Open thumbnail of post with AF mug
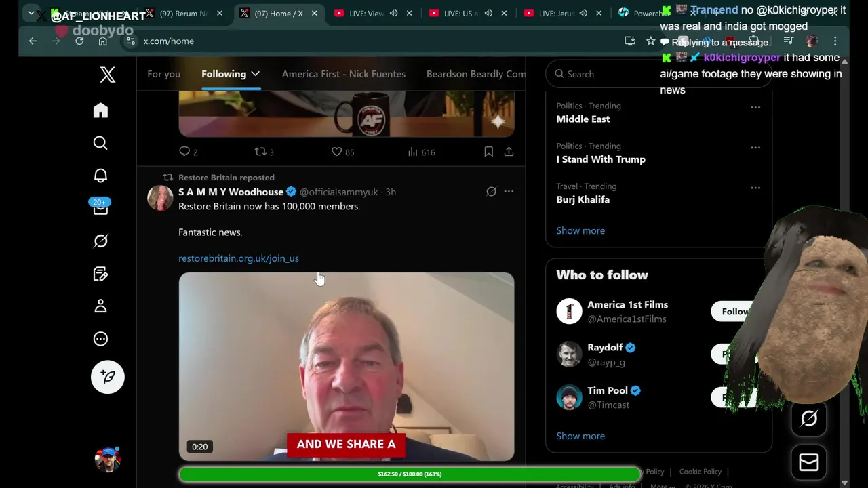 pos(347,115)
